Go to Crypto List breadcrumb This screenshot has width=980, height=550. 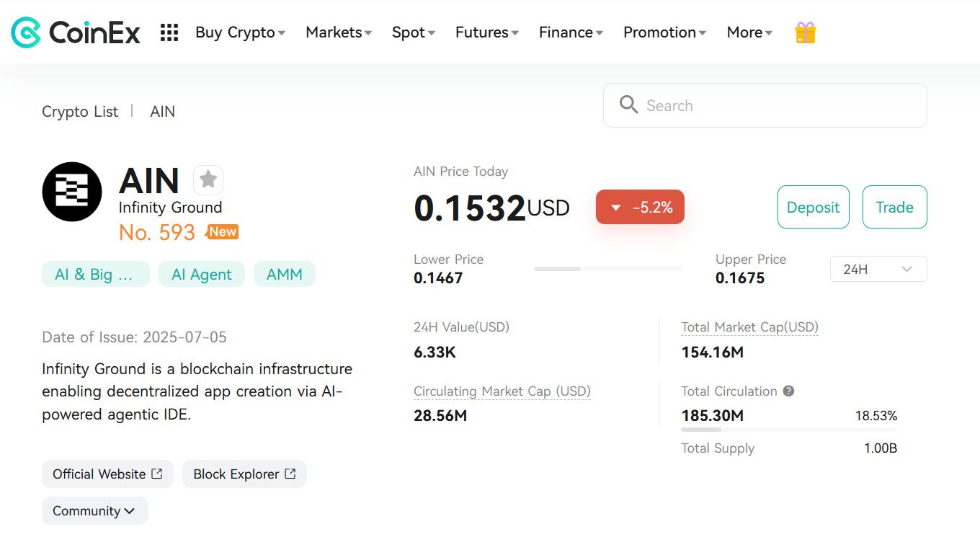(x=80, y=112)
